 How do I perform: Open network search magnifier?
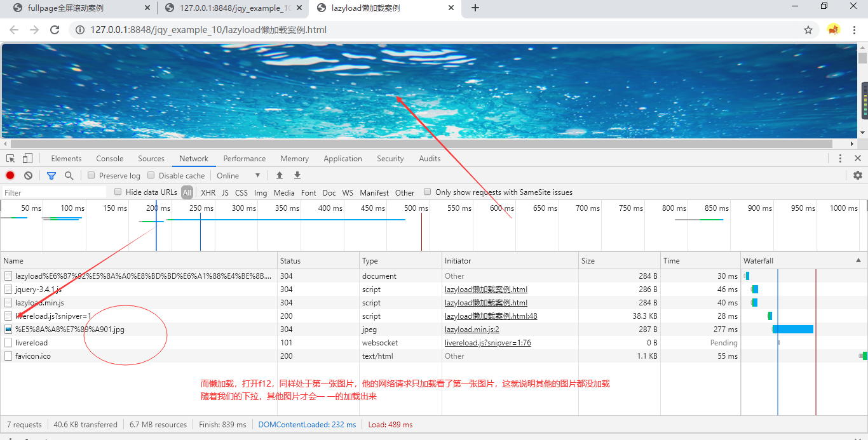coord(69,176)
